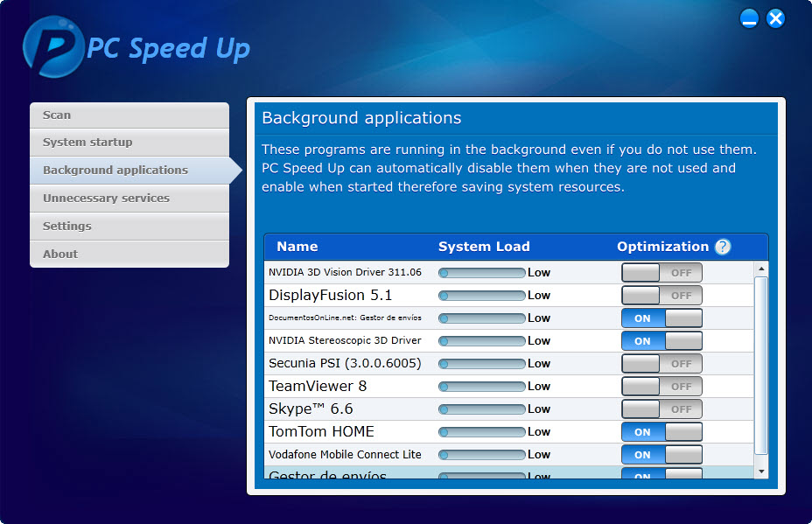Show the About page
The height and width of the screenshot is (524, 812).
point(129,255)
